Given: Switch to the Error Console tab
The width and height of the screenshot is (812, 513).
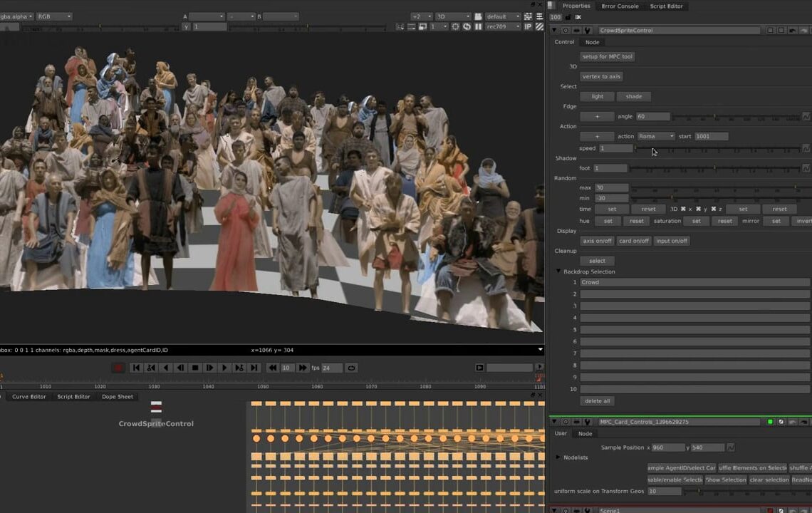Looking at the screenshot, I should click(619, 6).
